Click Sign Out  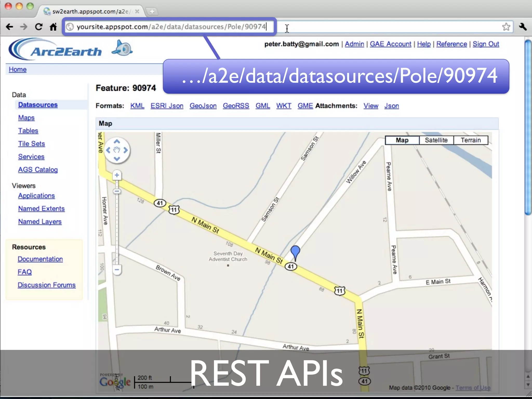[x=486, y=44]
